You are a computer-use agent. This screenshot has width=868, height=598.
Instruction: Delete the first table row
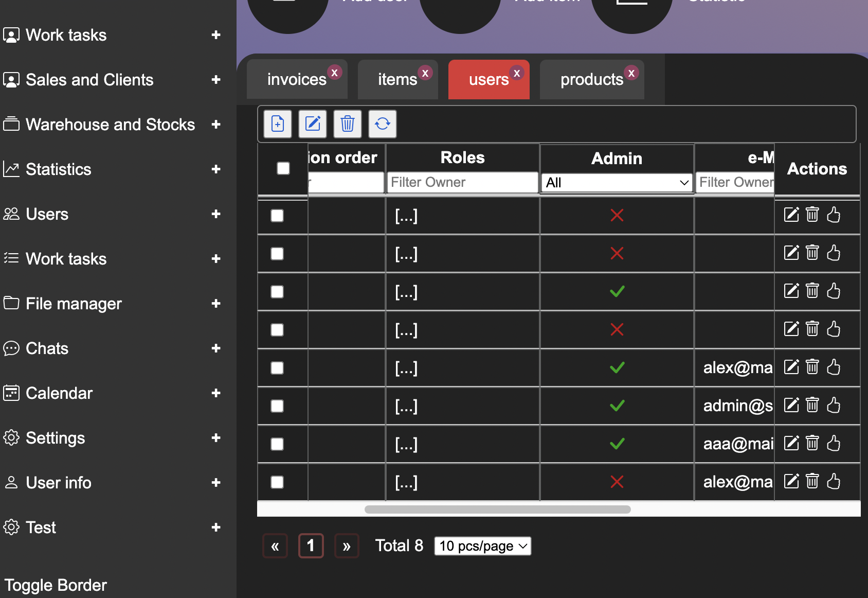812,215
